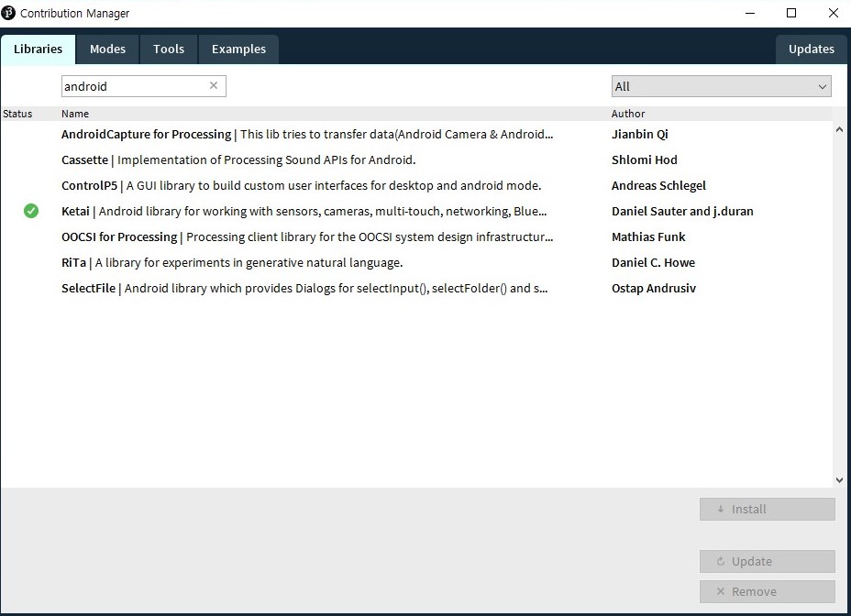Screen dimensions: 851x616
Task: Sort the list by Name column header
Action: click(75, 114)
